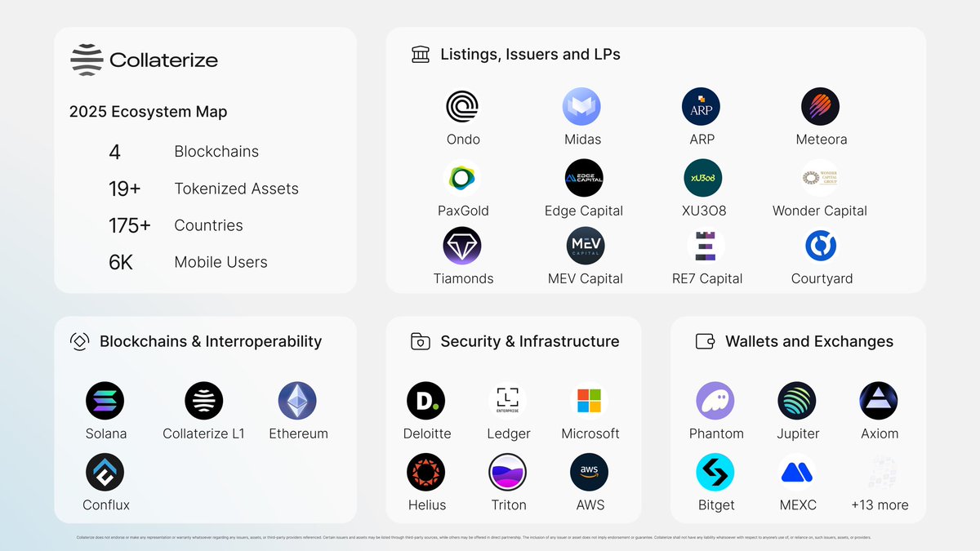Image resolution: width=980 pixels, height=551 pixels.
Task: Click the Blockchains stat label
Action: pos(216,152)
